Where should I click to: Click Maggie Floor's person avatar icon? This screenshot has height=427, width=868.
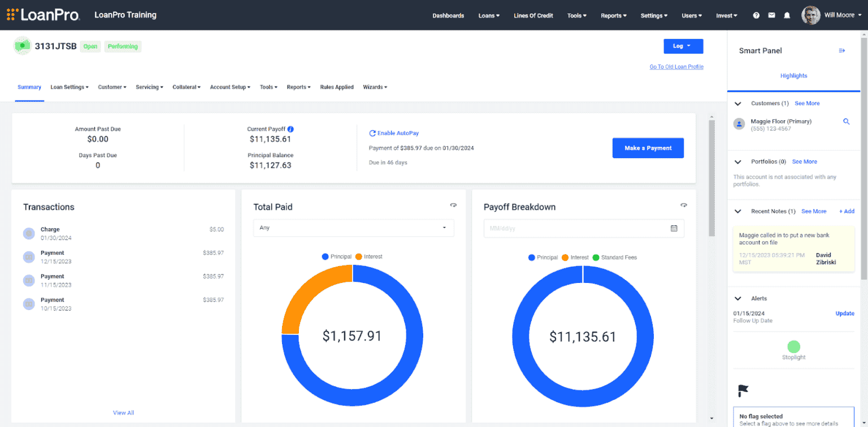pyautogui.click(x=739, y=124)
